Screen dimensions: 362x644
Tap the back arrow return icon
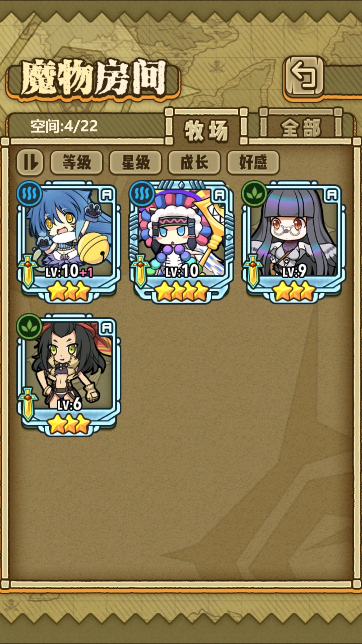304,77
